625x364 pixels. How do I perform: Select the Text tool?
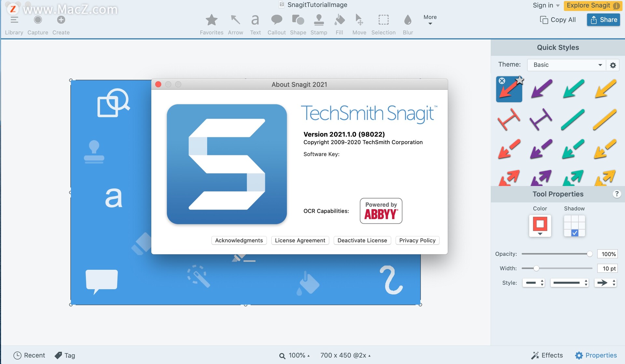point(255,25)
